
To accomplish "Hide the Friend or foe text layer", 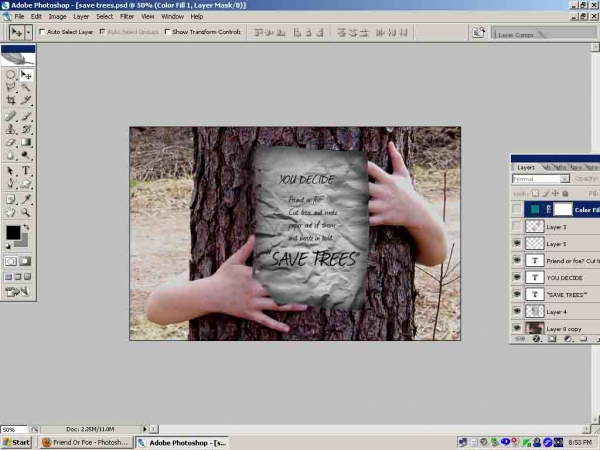I will 517,260.
